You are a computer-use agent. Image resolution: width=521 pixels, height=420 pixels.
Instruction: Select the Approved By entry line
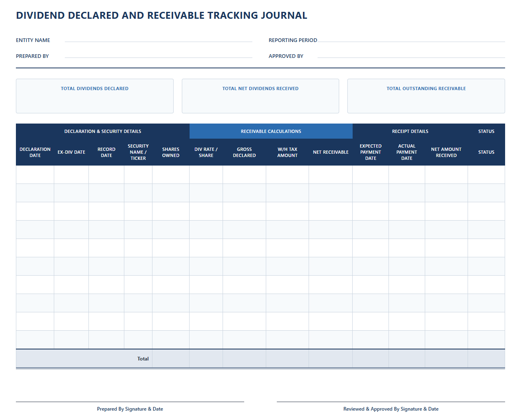(x=411, y=56)
